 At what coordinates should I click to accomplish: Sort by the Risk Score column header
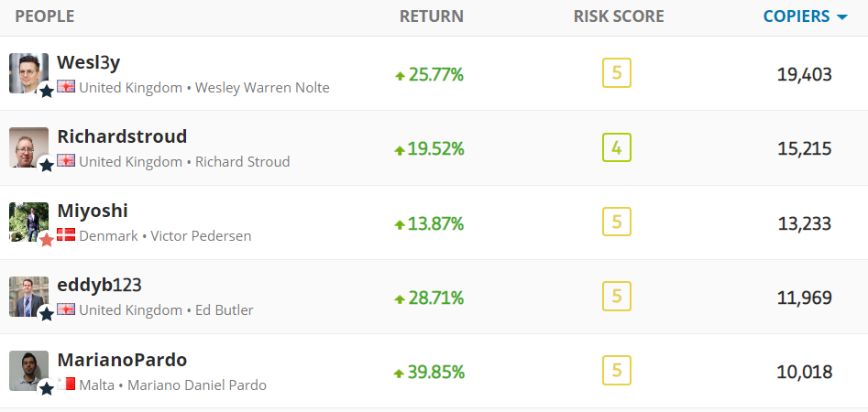tap(619, 16)
